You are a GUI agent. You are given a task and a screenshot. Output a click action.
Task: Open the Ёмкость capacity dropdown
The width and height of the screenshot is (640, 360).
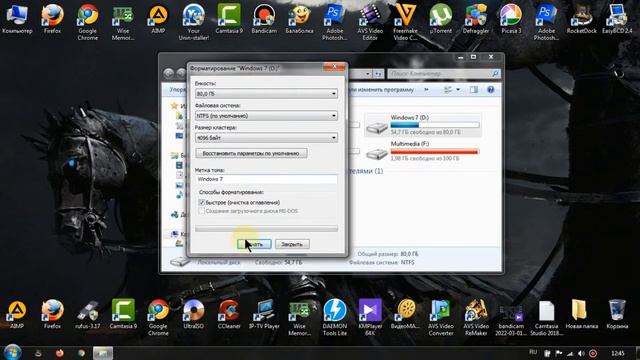266,94
